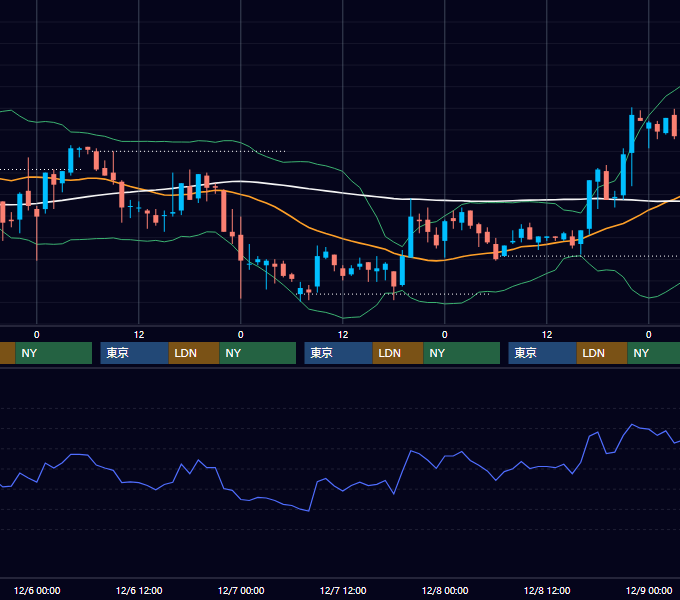Click the 東京 session block on 12/7
This screenshot has height=600, width=680.
[338, 353]
